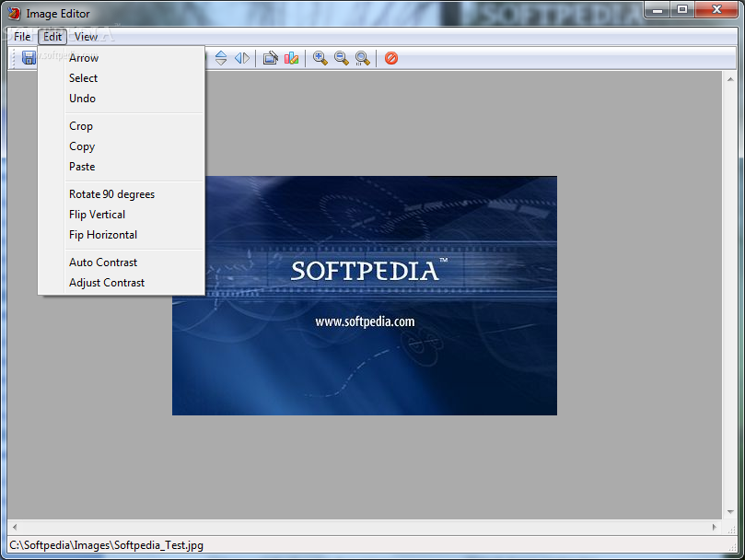Close the open Edit menu
The image size is (745, 560).
52,37
